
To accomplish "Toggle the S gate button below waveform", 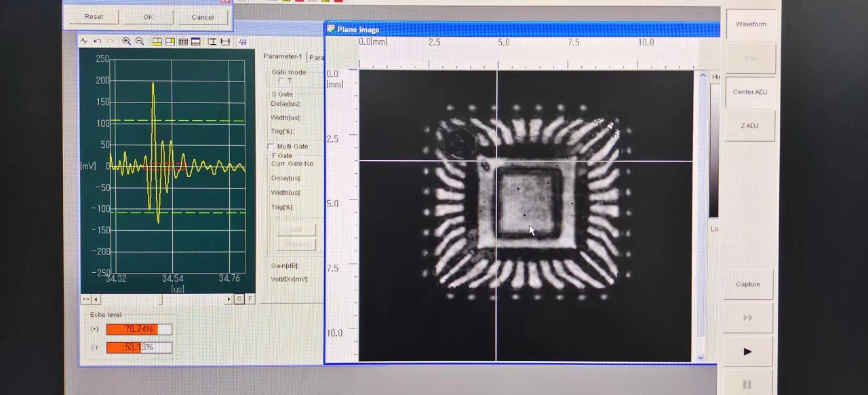I will point(239,299).
